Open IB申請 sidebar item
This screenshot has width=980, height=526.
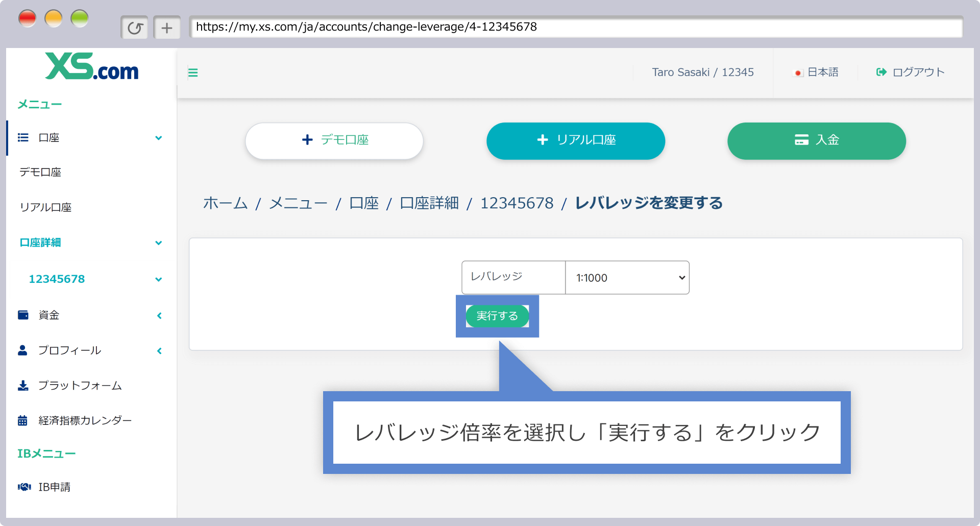[54, 487]
